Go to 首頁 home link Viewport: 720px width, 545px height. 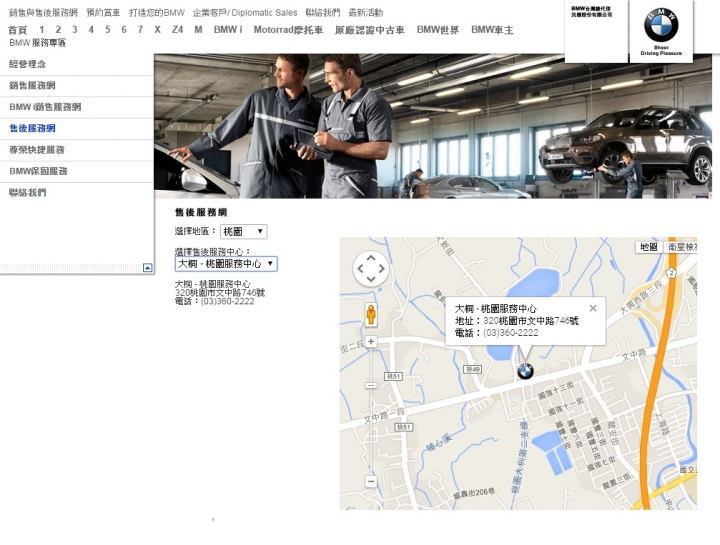point(18,30)
